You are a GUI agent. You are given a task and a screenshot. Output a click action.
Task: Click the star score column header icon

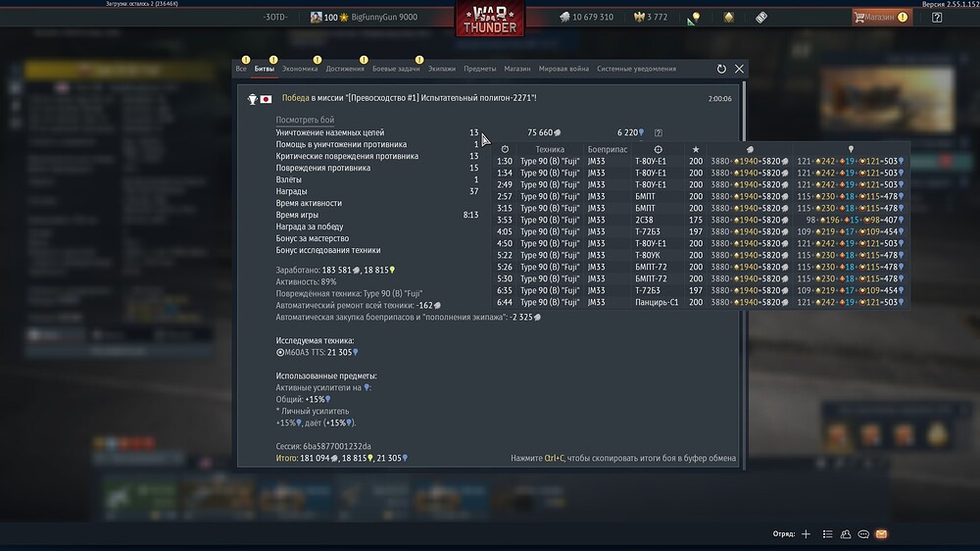696,149
